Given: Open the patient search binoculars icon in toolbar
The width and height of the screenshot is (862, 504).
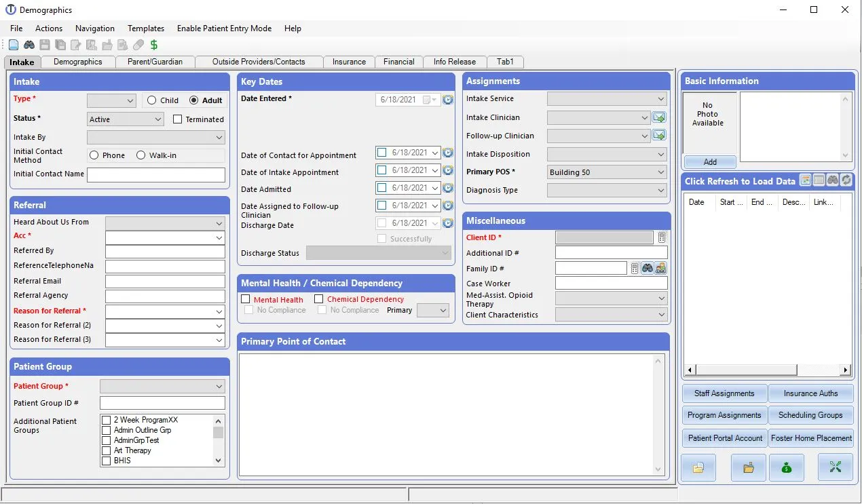Looking at the screenshot, I should pos(29,44).
